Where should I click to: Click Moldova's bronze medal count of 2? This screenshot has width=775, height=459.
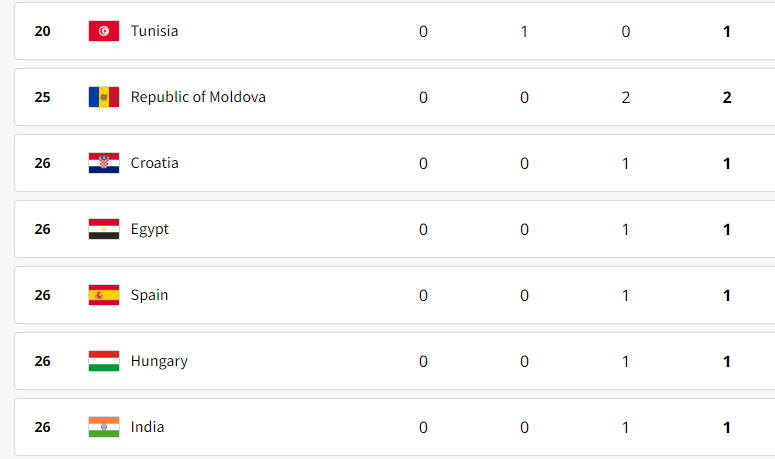[x=626, y=97]
